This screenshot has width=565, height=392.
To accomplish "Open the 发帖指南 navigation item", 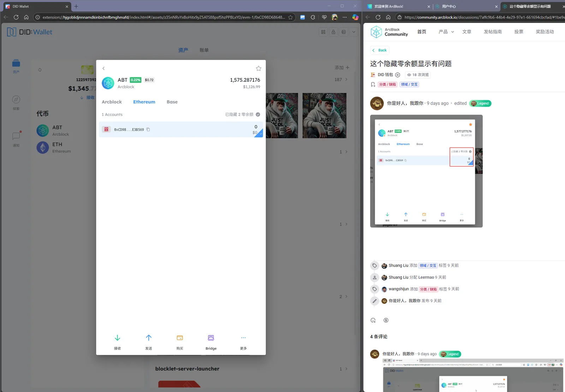I will (x=493, y=32).
